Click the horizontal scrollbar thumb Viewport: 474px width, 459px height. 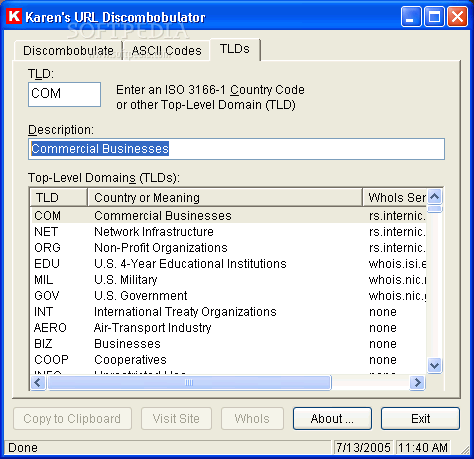(x=189, y=382)
